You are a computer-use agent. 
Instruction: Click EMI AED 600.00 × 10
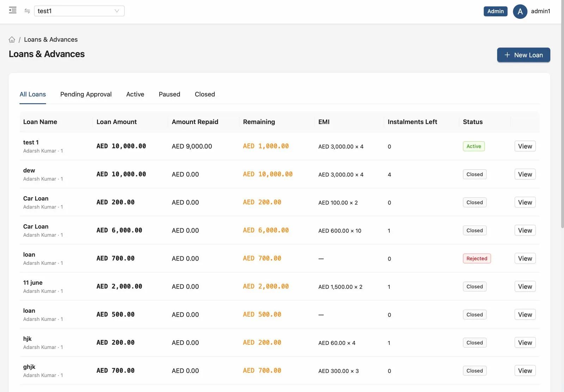pos(340,231)
